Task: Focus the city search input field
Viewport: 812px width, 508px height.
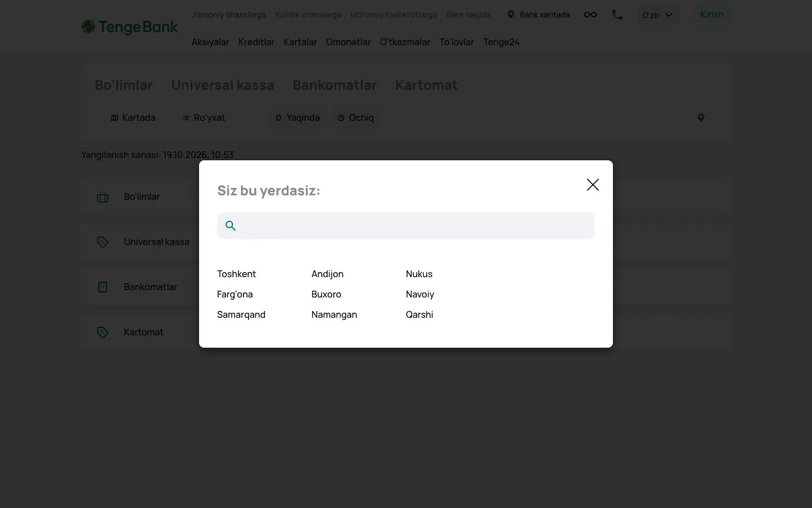Action: tap(406, 226)
